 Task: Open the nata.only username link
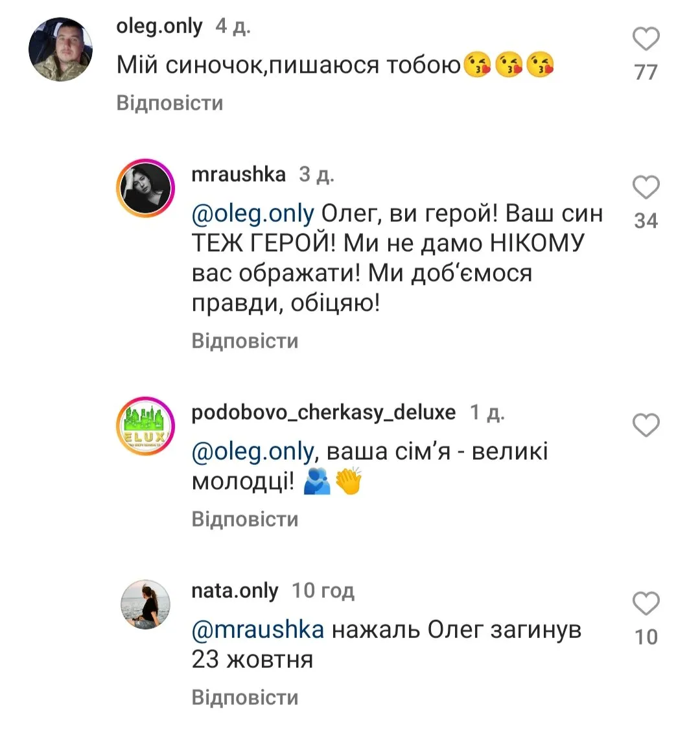[x=235, y=591]
